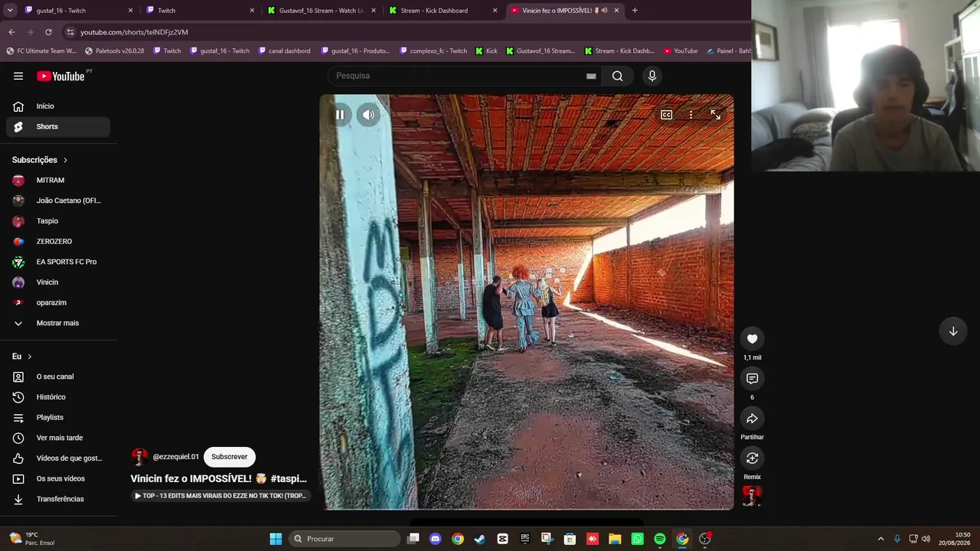Share the Short via Partilhar
Image resolution: width=980 pixels, height=551 pixels.
tap(752, 419)
